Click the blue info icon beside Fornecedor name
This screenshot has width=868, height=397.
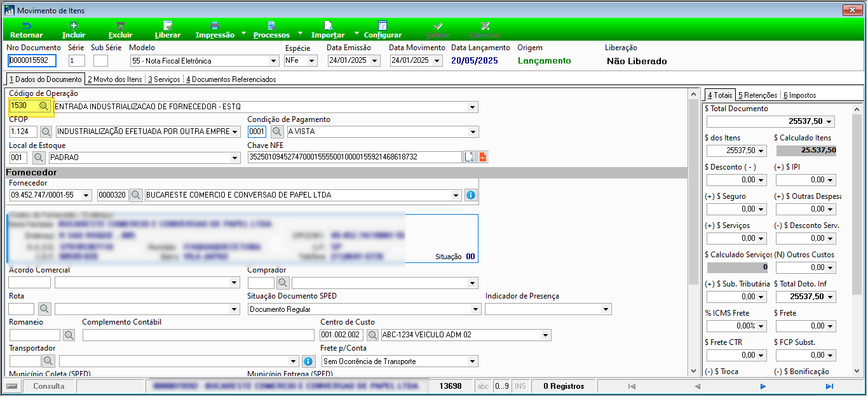[x=470, y=196]
